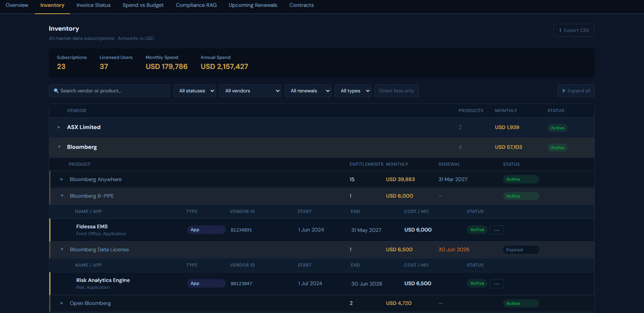Viewport: 644px width, 313px height.
Task: Click the Risk Analytics Engine entitlement name
Action: pyautogui.click(x=103, y=280)
